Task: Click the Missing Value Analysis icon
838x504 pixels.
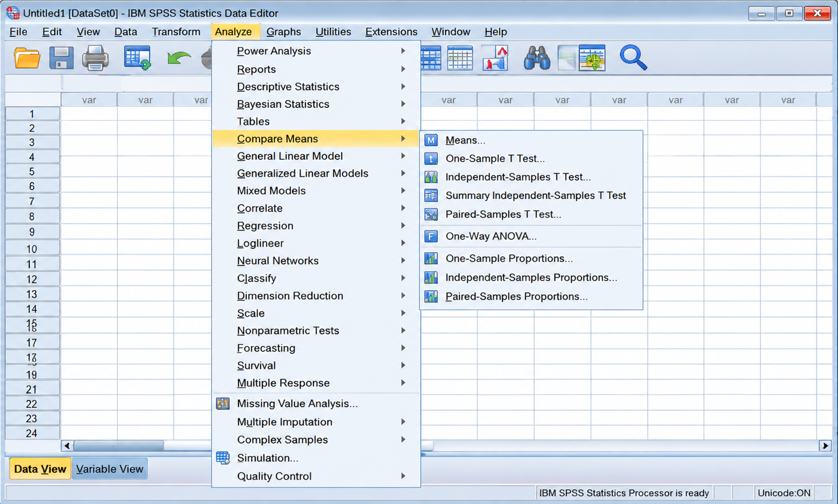Action: (223, 404)
